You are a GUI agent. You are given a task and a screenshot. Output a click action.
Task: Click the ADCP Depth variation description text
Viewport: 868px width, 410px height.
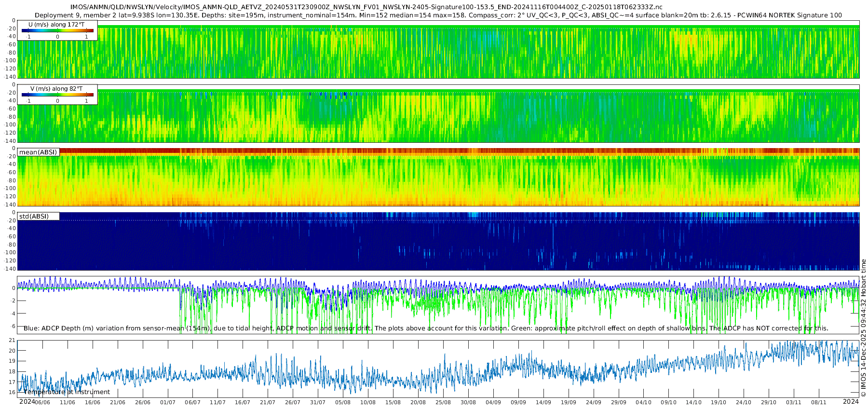426,328
